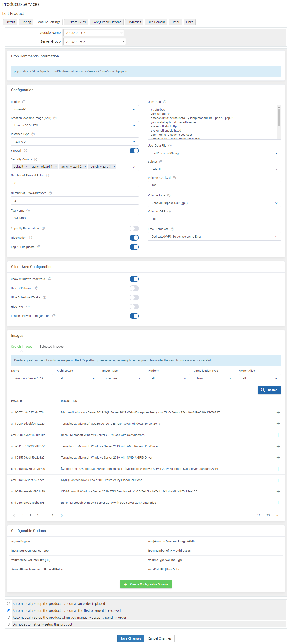Toggle Hibernation switch
292x644 pixels.
134,238
